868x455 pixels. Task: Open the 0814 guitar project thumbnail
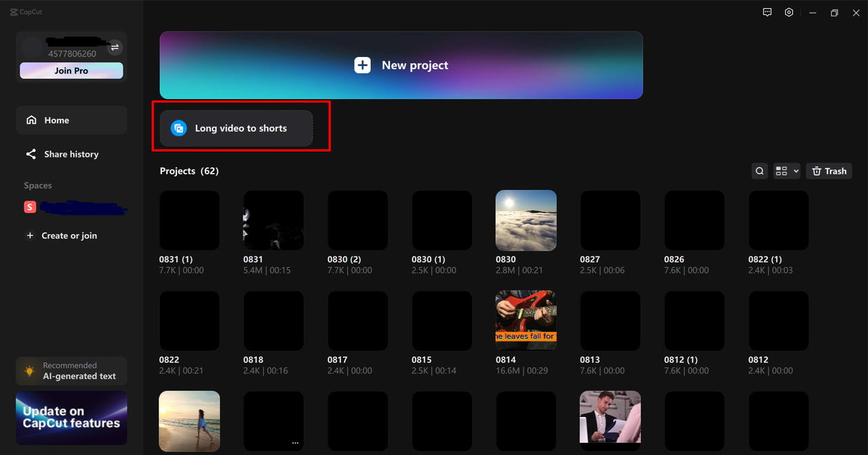526,321
